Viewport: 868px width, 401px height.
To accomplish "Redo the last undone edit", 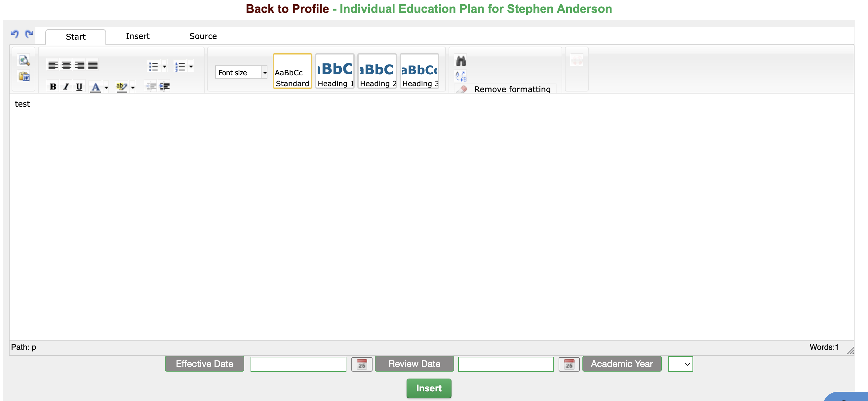I will point(29,34).
